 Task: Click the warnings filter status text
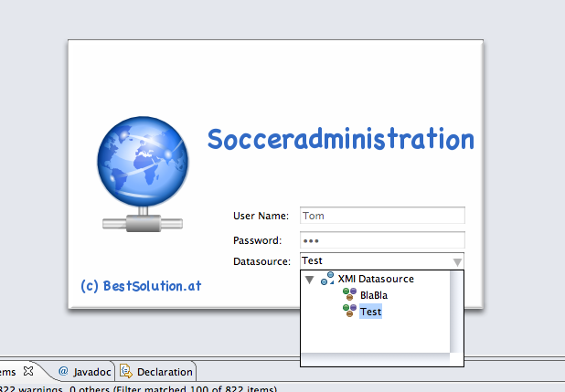[139, 388]
